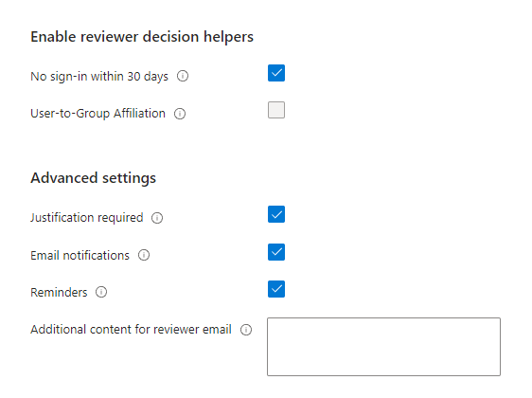Enable User-to-Group Affiliation checkbox
Screen dimensions: 532x398
click(276, 110)
